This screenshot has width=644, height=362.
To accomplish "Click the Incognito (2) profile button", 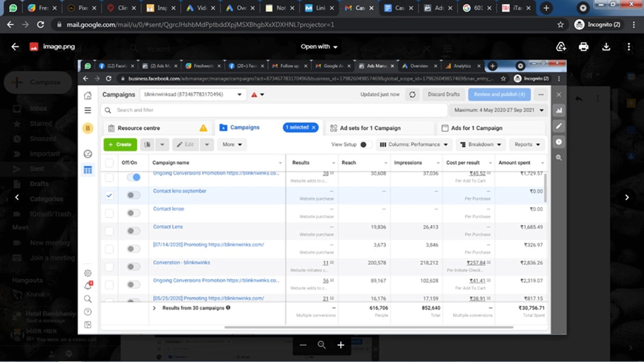I will coord(597,24).
